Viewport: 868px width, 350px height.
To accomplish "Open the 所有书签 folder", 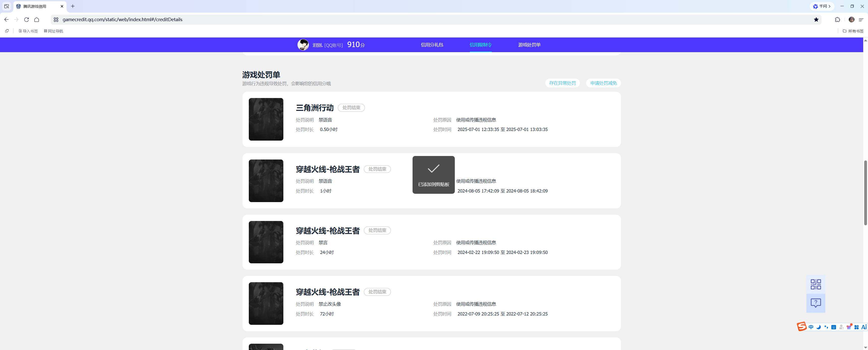I will pyautogui.click(x=853, y=31).
